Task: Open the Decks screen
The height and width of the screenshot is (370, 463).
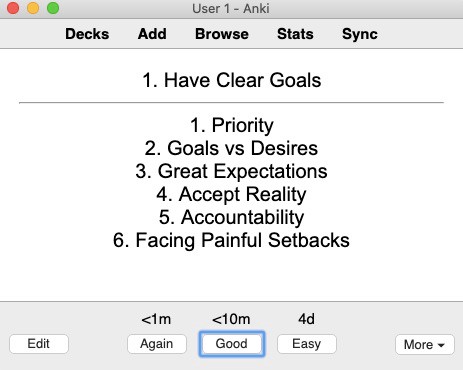Action: pos(87,34)
